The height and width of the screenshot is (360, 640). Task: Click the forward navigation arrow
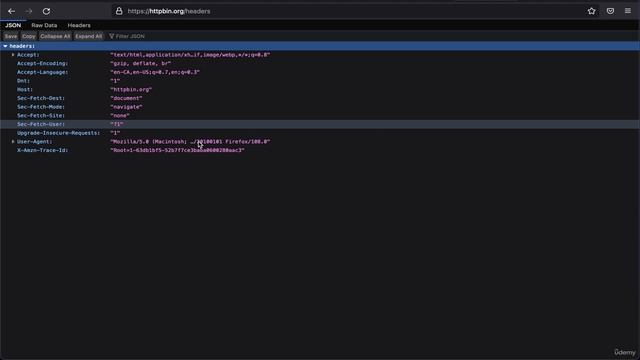pyautogui.click(x=29, y=11)
